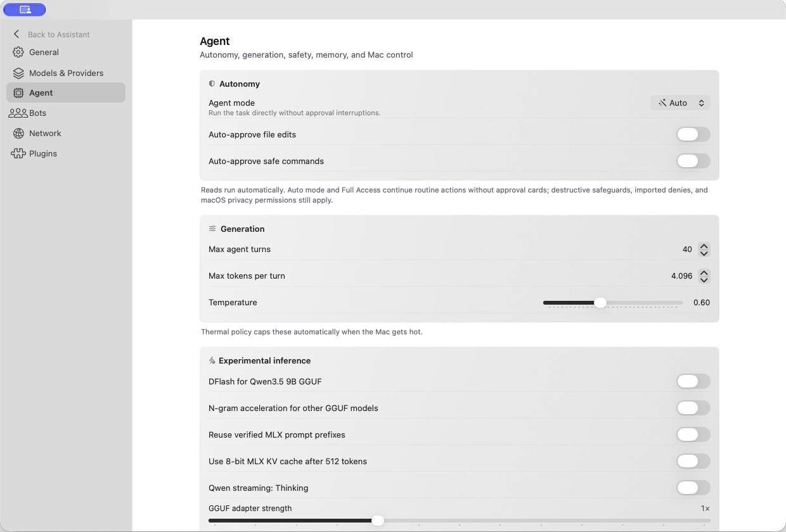Click the Network globe icon
The width and height of the screenshot is (786, 532).
[x=18, y=133]
